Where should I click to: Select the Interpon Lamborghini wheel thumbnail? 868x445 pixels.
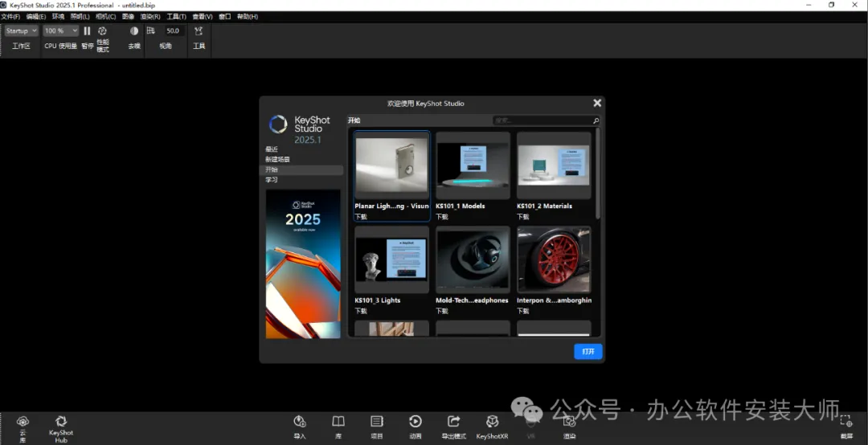(x=554, y=260)
